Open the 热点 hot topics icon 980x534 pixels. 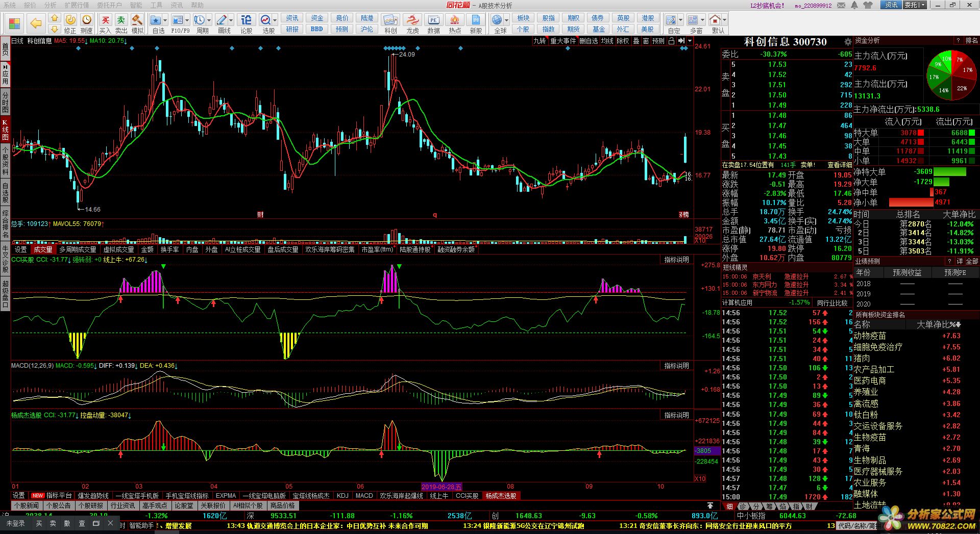pyautogui.click(x=455, y=20)
